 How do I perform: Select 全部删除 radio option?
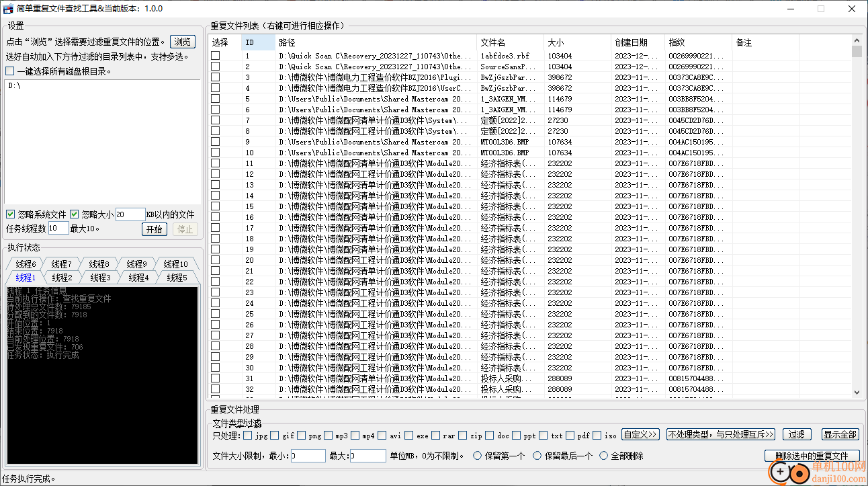(x=603, y=456)
